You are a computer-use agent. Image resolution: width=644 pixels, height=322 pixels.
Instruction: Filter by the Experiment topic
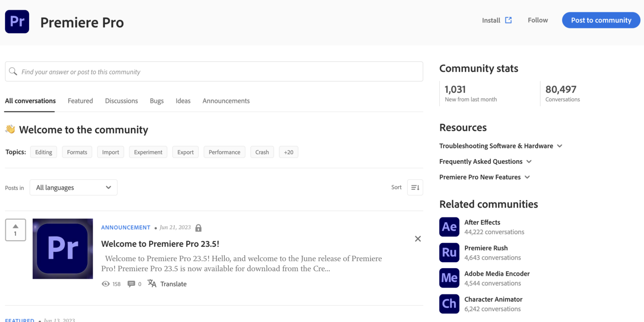coord(148,152)
